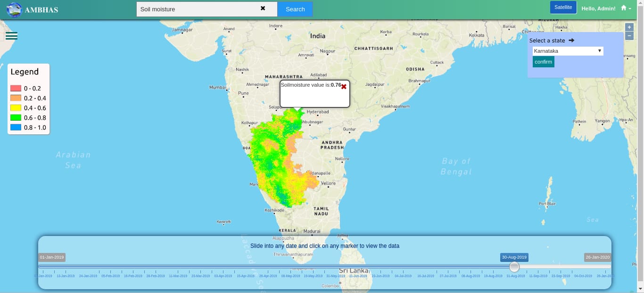The image size is (644, 293).
Task: Click inside the Soil moisture search field
Action: click(198, 9)
